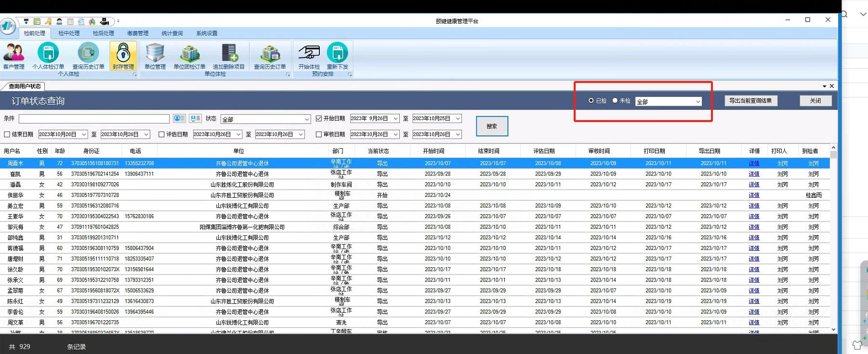
Task: Uncheck the 开始日期 checkbox
Action: (x=318, y=118)
